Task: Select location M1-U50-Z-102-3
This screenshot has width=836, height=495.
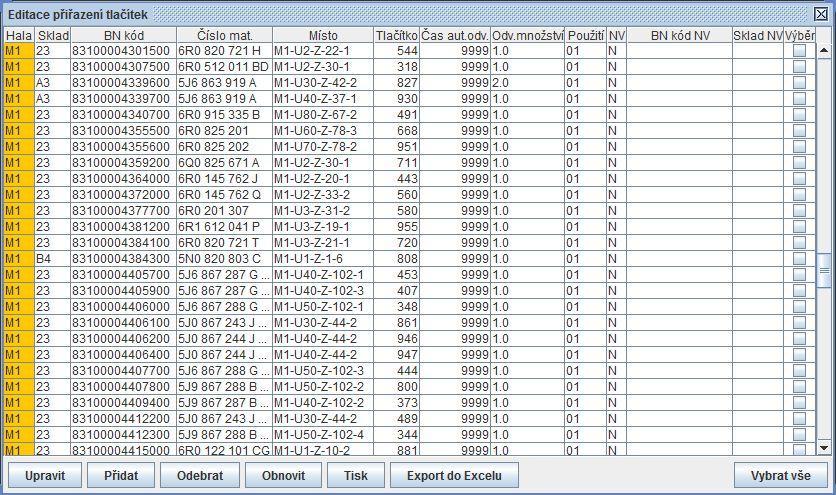Action: (x=323, y=371)
